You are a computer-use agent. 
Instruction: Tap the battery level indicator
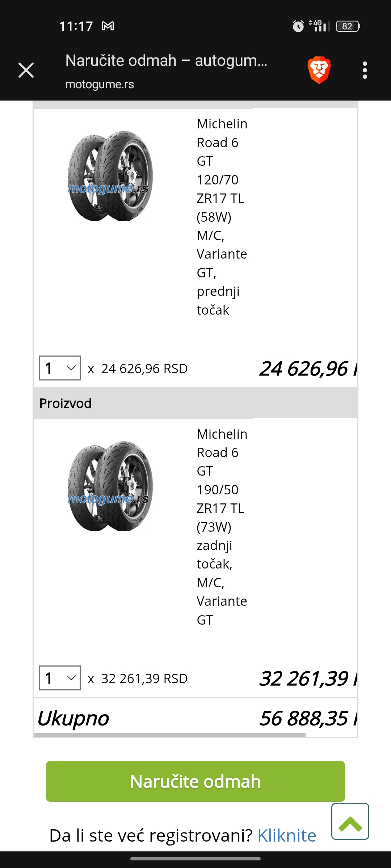pyautogui.click(x=348, y=26)
